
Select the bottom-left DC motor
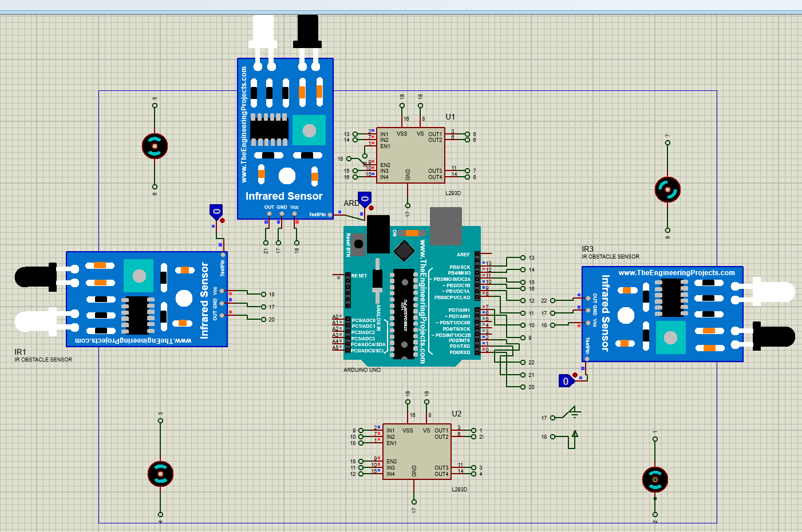click(160, 474)
